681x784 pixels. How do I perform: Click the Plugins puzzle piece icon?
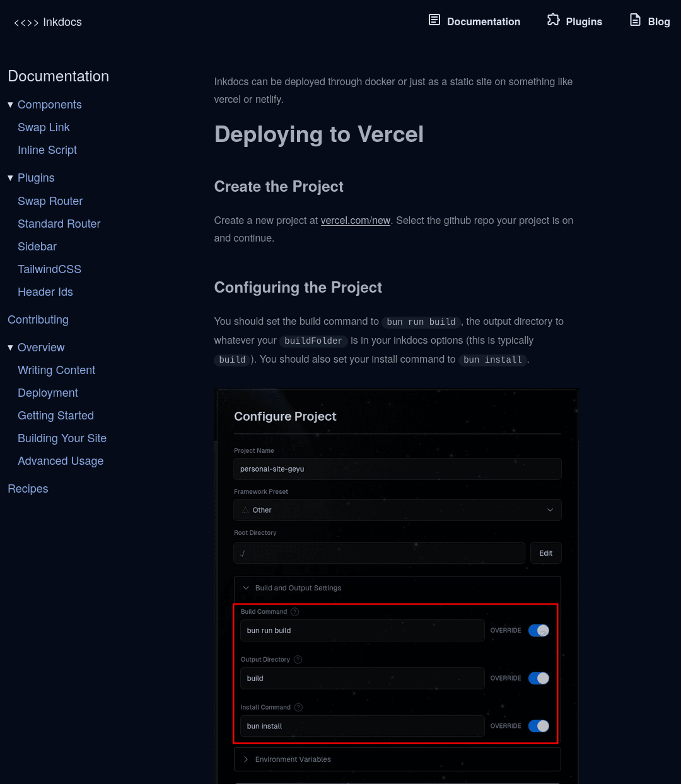[553, 20]
